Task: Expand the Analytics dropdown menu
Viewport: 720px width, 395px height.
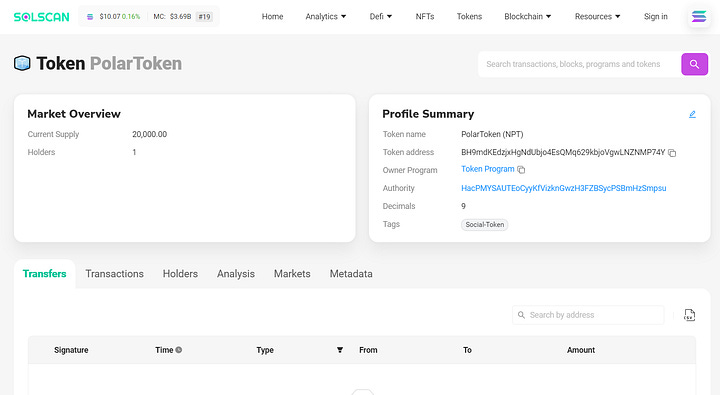Action: [x=326, y=17]
